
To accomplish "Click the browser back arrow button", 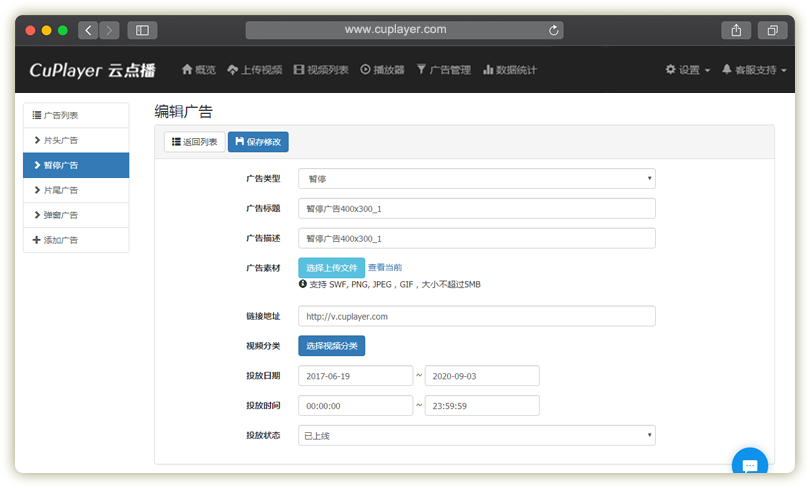I will [88, 30].
